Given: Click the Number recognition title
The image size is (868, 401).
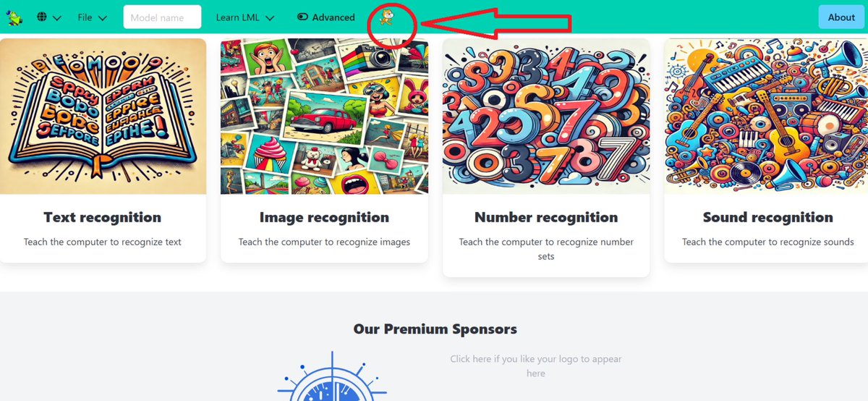Looking at the screenshot, I should pyautogui.click(x=546, y=217).
